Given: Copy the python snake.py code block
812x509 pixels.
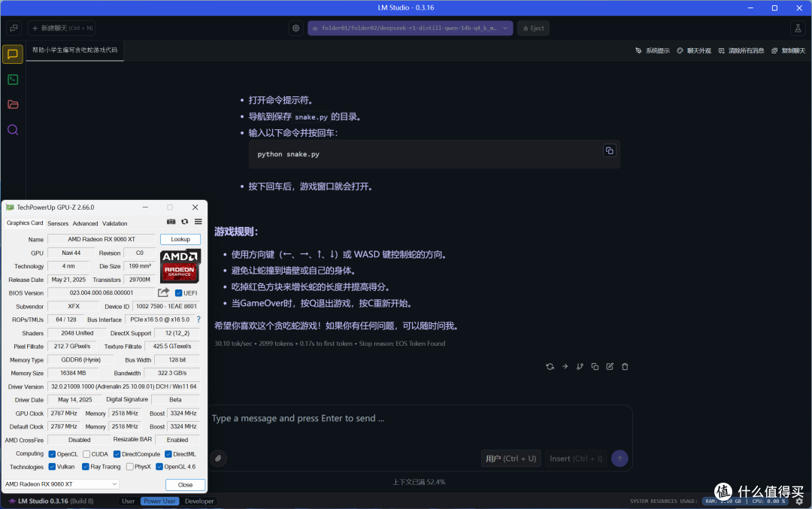Looking at the screenshot, I should (610, 150).
